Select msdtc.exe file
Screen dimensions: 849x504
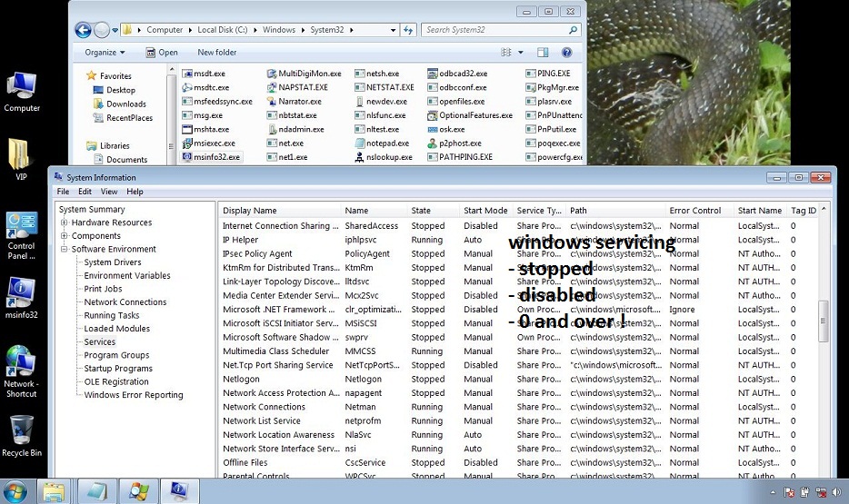(x=205, y=87)
